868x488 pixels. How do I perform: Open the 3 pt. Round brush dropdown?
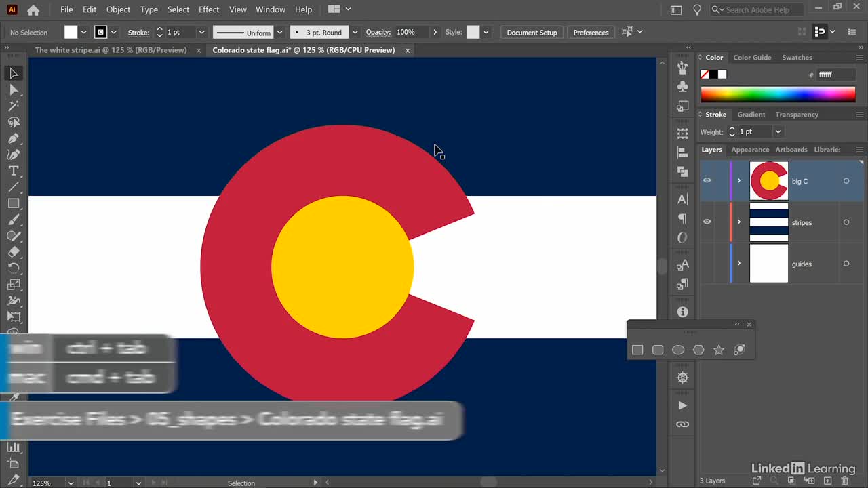point(355,32)
